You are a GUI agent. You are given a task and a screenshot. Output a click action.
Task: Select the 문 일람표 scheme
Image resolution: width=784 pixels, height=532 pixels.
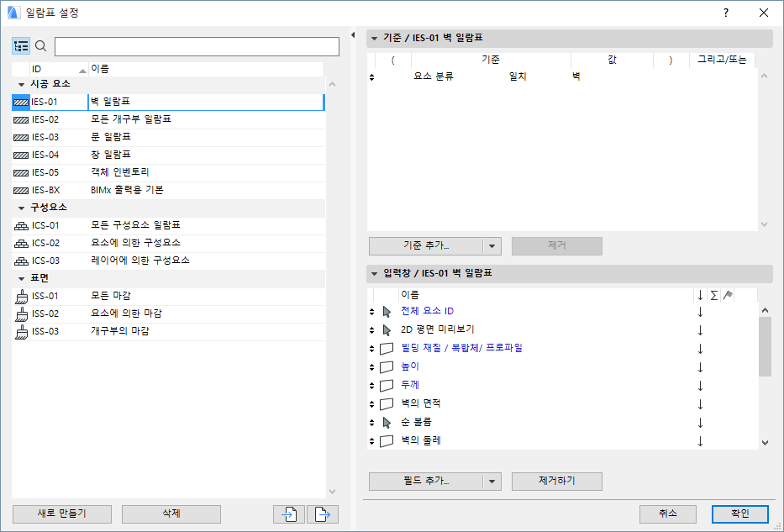pos(169,138)
